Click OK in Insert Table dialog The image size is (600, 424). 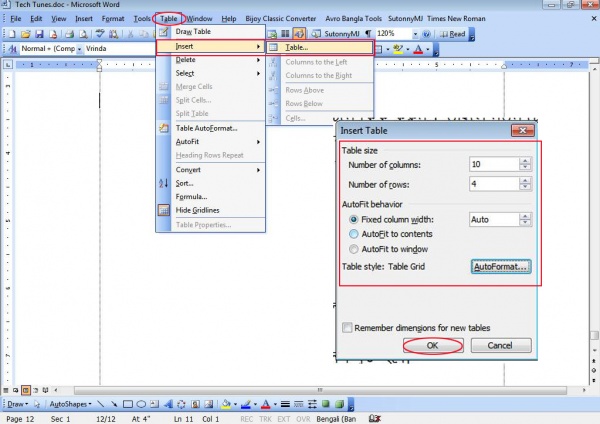433,346
